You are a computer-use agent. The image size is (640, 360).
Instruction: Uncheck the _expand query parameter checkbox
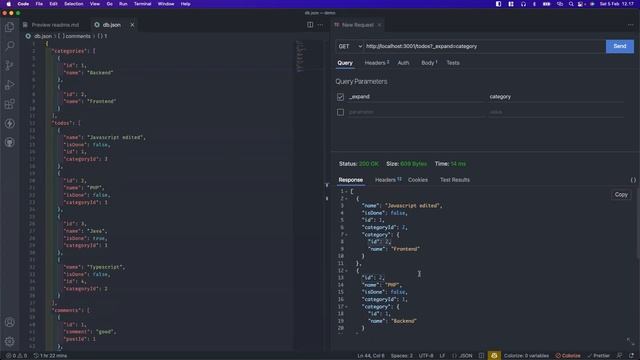340,97
